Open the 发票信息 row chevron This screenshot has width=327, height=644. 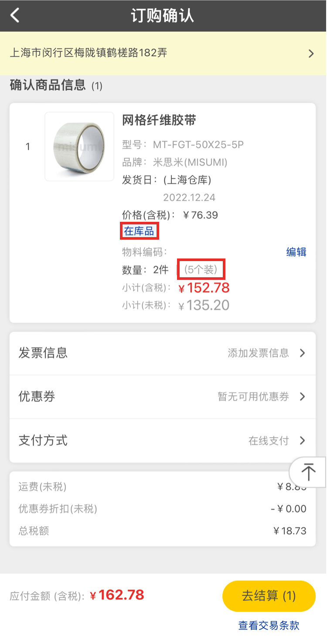[302, 353]
